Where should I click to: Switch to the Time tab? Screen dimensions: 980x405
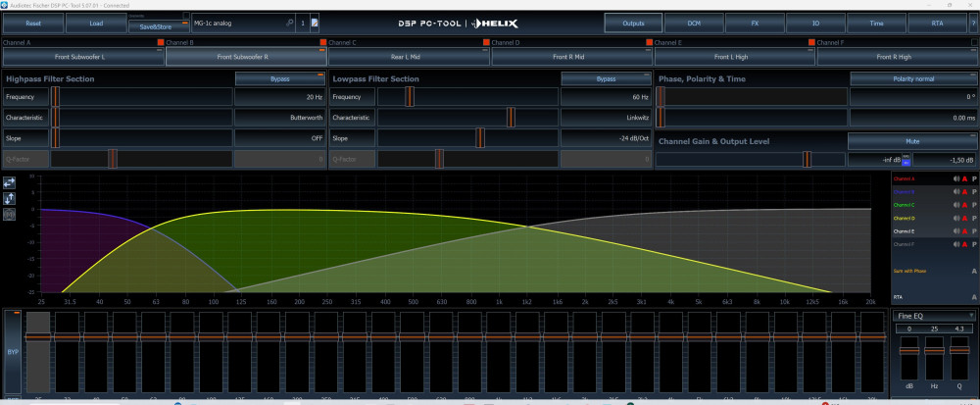[876, 24]
